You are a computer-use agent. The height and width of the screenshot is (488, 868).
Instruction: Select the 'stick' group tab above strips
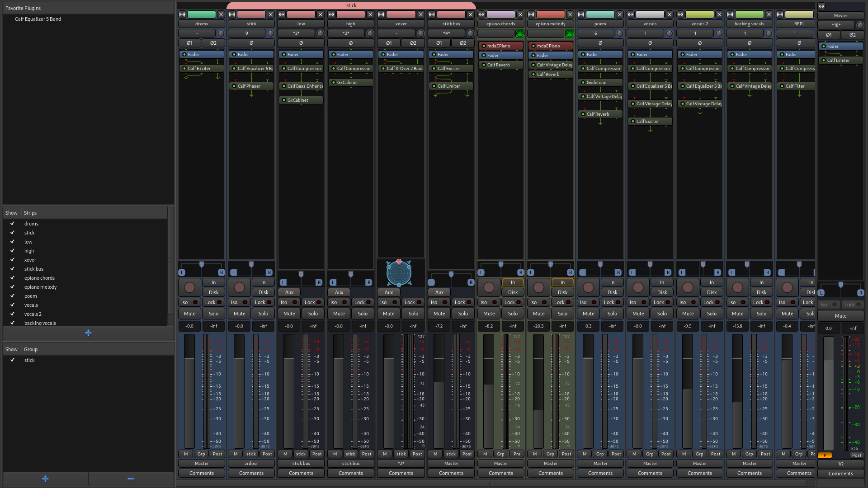tap(351, 5)
